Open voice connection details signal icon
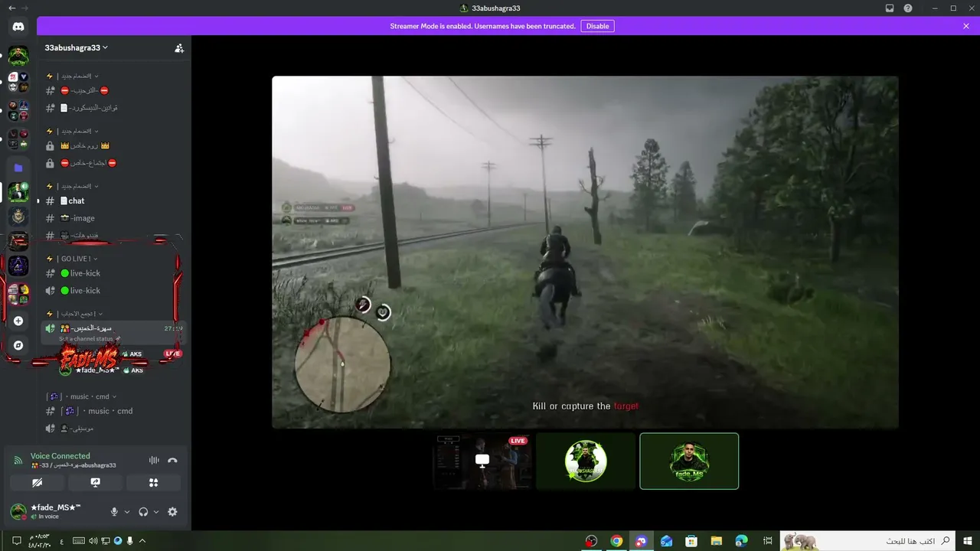The width and height of the screenshot is (980, 551). (x=18, y=461)
